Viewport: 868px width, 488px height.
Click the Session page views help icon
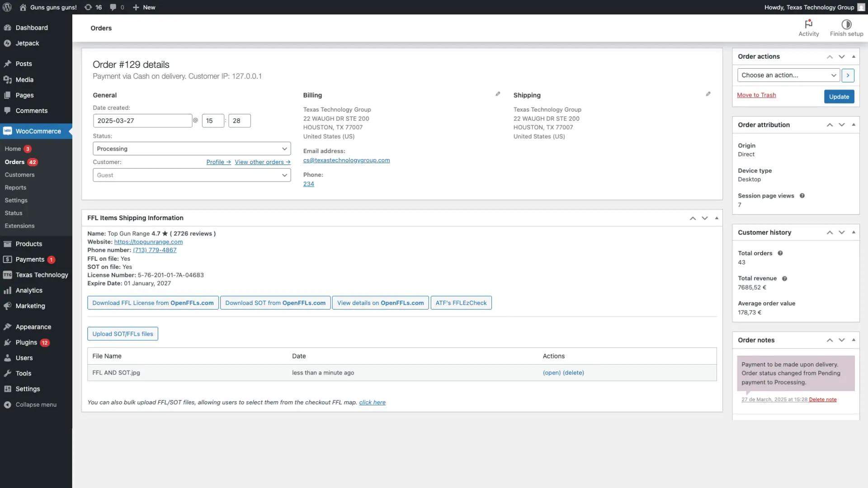pyautogui.click(x=802, y=196)
